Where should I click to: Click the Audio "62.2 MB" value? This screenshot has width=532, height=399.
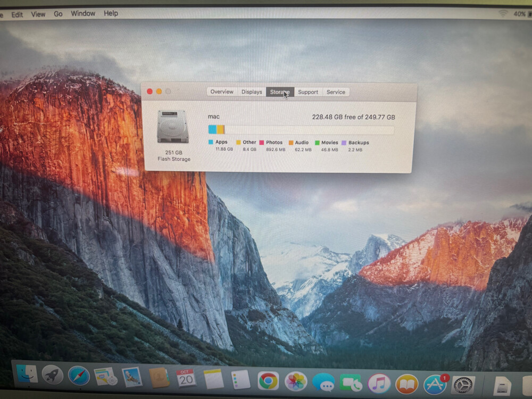pyautogui.click(x=303, y=149)
